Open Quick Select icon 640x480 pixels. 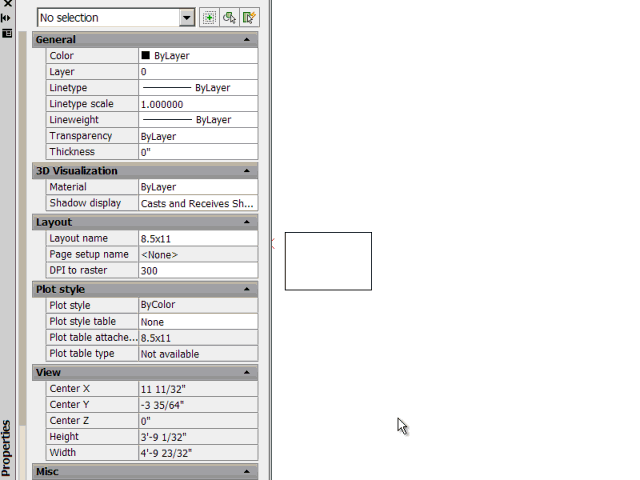click(249, 18)
